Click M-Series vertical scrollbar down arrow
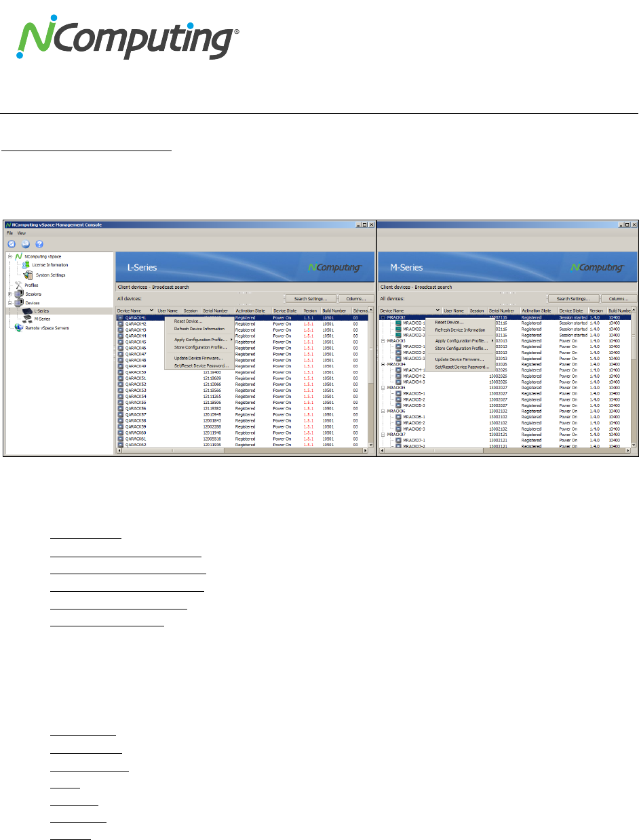This screenshot has height=840, width=639. [634, 444]
